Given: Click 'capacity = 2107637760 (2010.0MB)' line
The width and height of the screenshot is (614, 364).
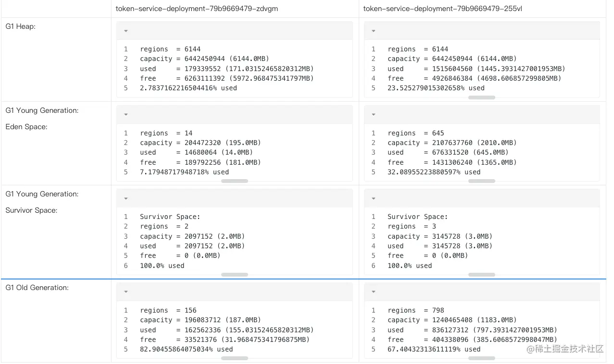Looking at the screenshot, I should [x=452, y=143].
